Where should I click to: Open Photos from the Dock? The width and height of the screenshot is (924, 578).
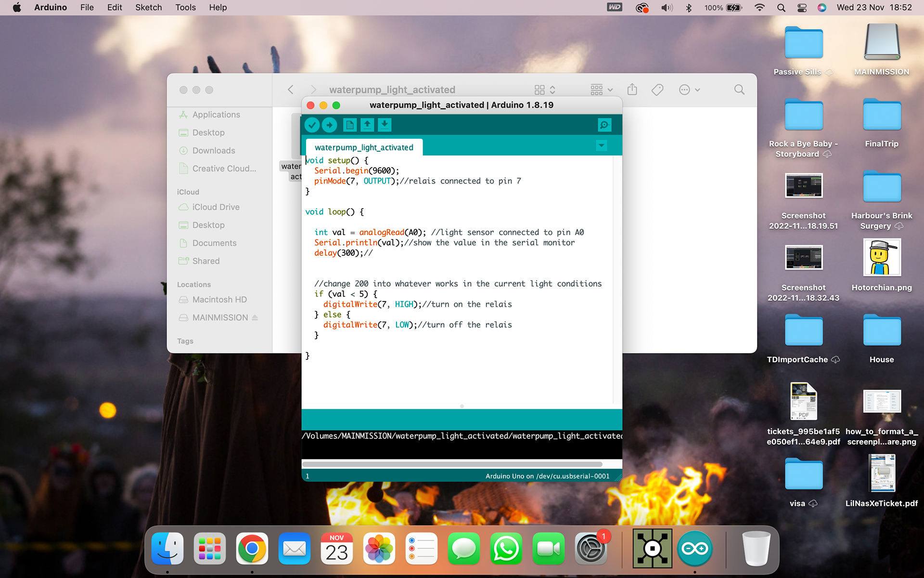379,549
